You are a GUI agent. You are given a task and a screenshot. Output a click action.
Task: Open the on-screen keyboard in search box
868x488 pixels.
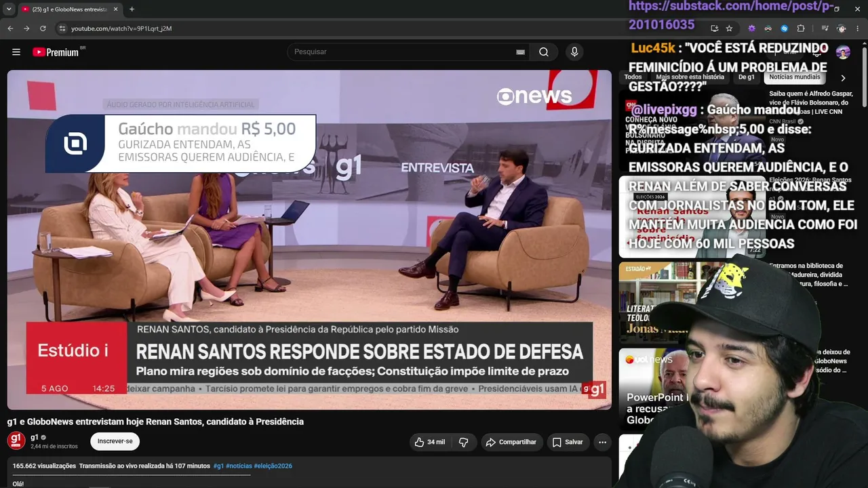pos(521,52)
